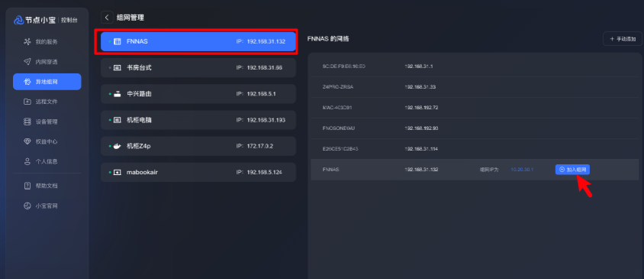The height and width of the screenshot is (279, 644).
Task: Click the 权益中心 diamond icon
Action: (x=27, y=141)
